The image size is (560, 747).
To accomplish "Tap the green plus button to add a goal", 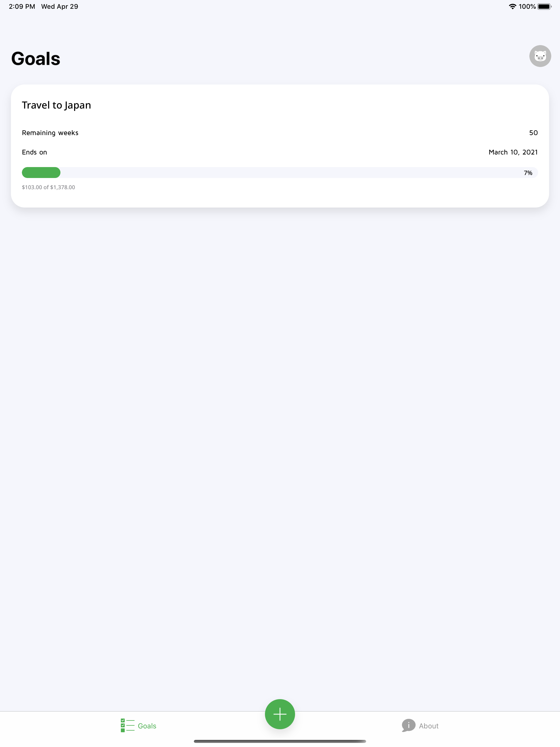I will pyautogui.click(x=280, y=714).
